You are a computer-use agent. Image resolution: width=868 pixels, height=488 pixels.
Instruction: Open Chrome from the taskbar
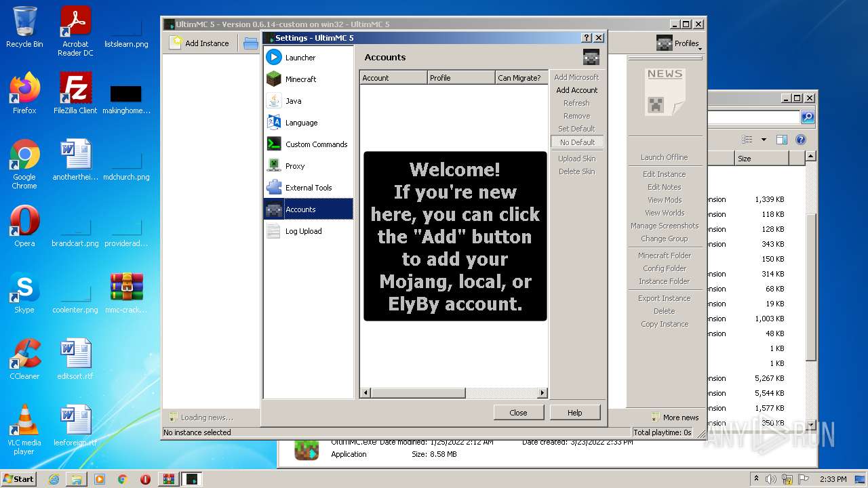coord(122,479)
